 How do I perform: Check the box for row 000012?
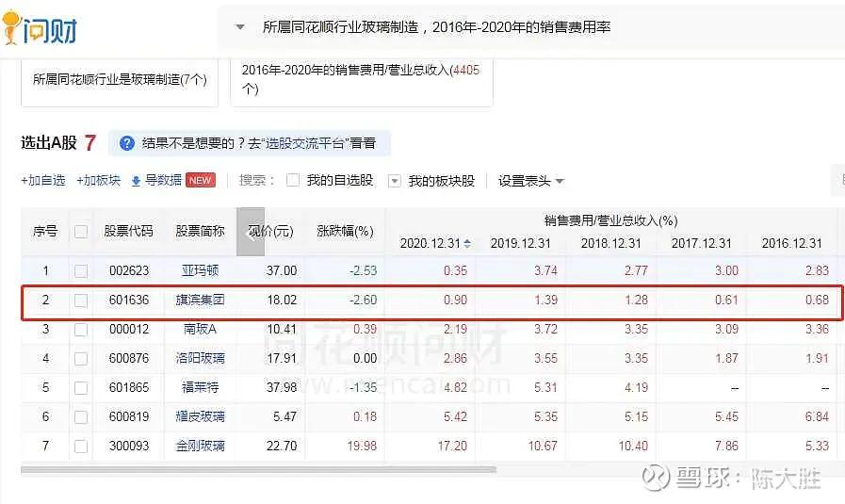point(81,330)
